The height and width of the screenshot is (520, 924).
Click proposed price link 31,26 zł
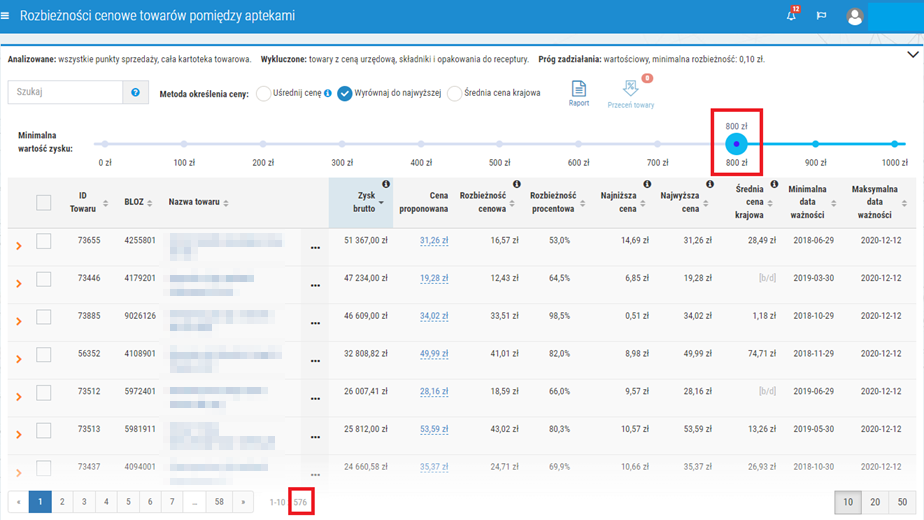click(x=435, y=241)
